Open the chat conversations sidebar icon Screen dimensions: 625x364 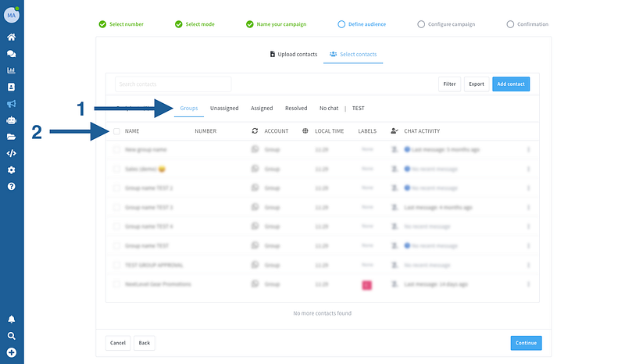12,54
